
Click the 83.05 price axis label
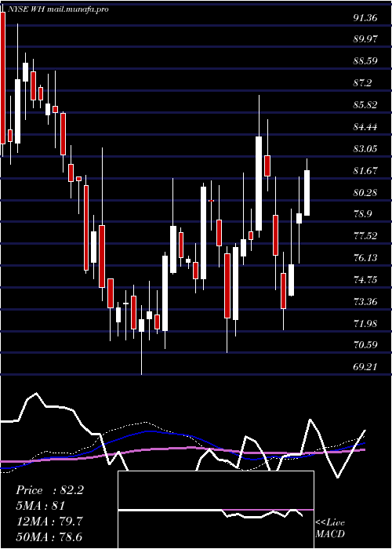[365, 149]
